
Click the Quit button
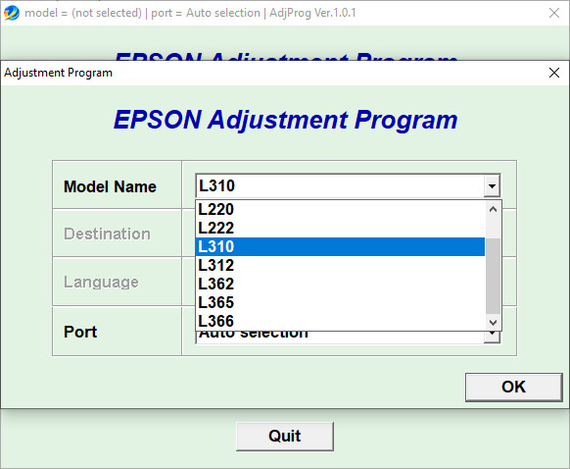(285, 436)
